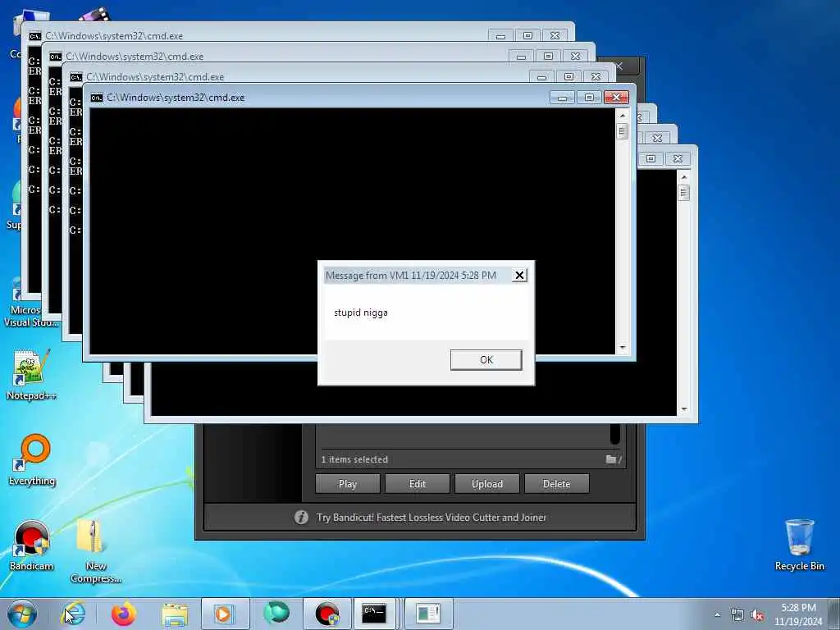Click the scrollbar thumb in front cmd window
Viewport: 840px width, 630px height.
tap(622, 131)
